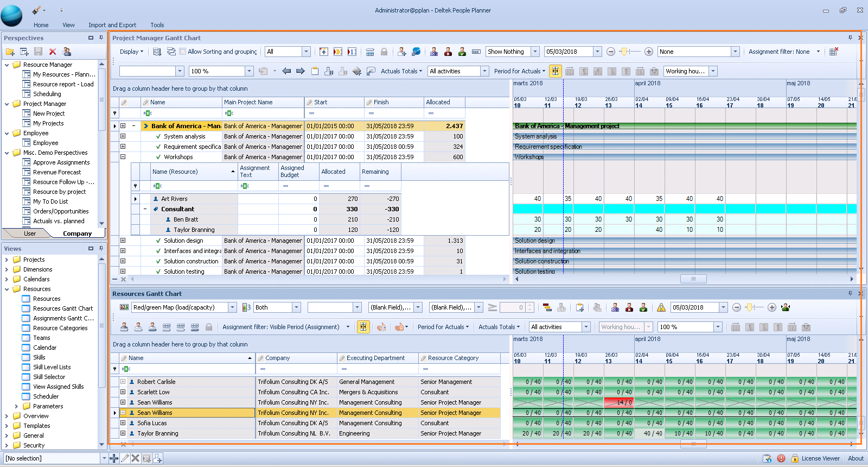
Task: Click the grid with red X icon
Action: click(834, 52)
